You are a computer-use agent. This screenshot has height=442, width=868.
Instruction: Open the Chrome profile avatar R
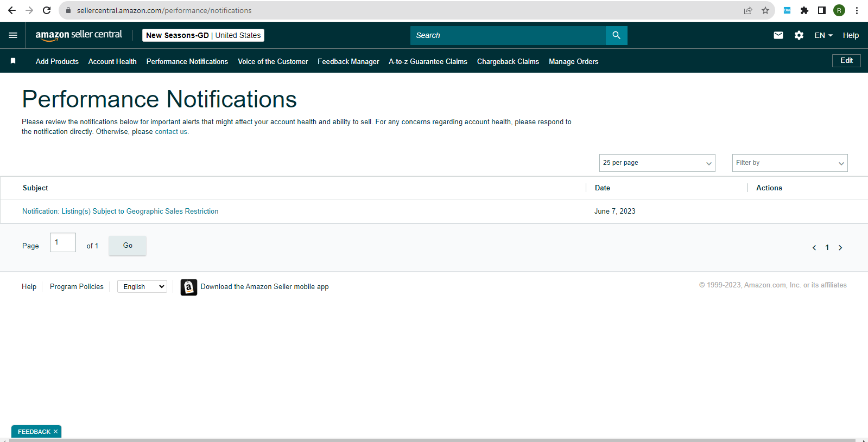(x=839, y=10)
